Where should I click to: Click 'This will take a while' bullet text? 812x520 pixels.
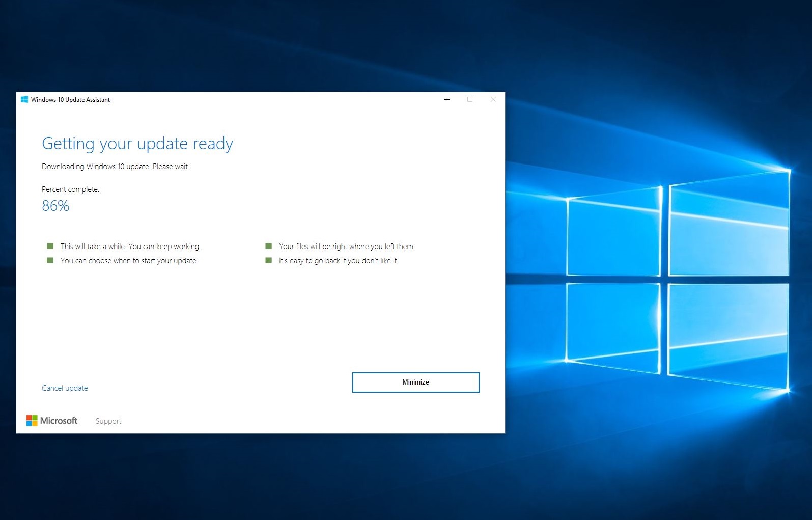tap(131, 247)
